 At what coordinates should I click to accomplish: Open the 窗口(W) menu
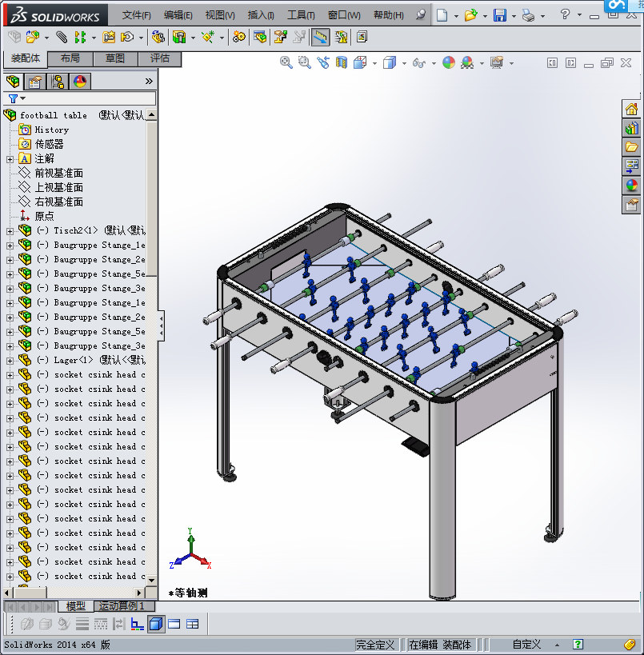(x=344, y=15)
